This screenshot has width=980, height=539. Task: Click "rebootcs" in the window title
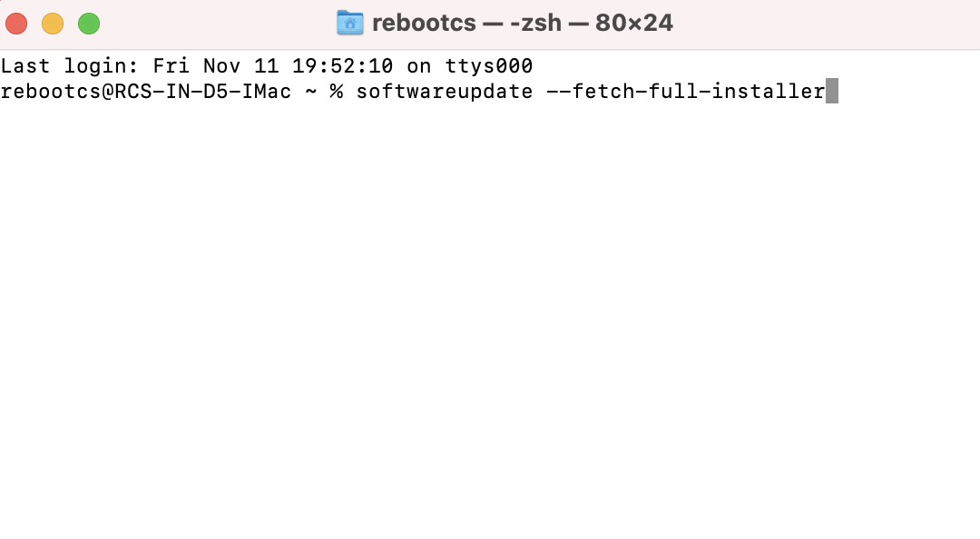click(x=424, y=23)
